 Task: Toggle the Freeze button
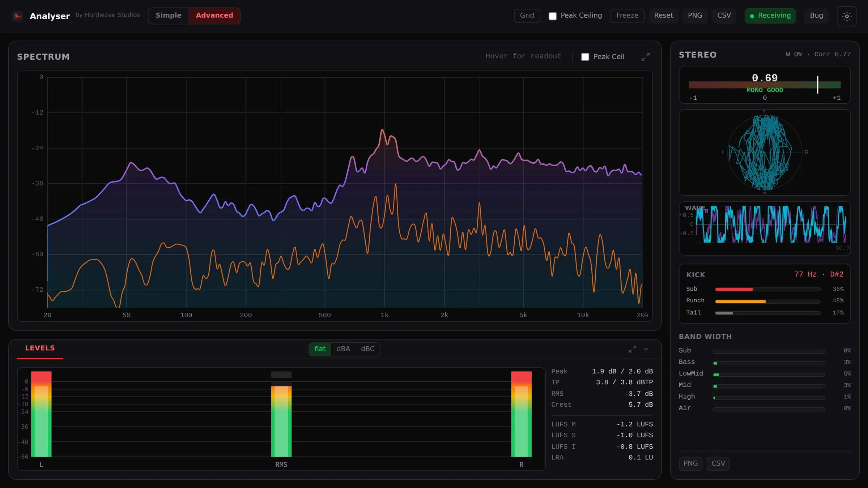pos(627,16)
